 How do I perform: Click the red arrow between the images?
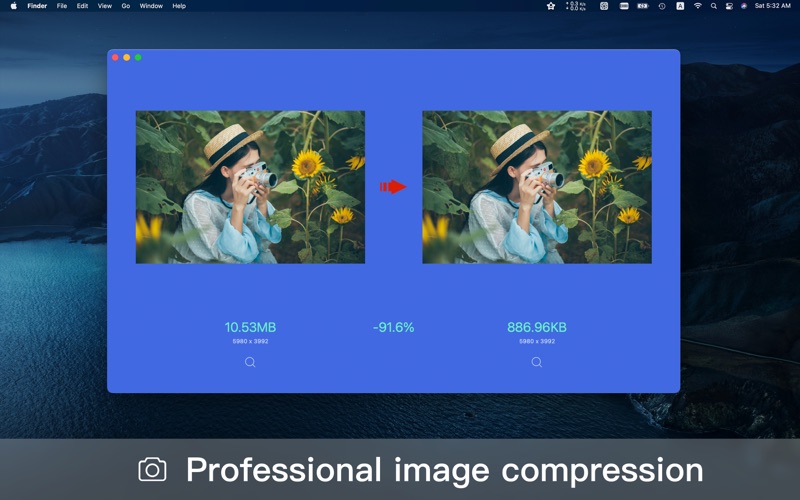click(393, 187)
